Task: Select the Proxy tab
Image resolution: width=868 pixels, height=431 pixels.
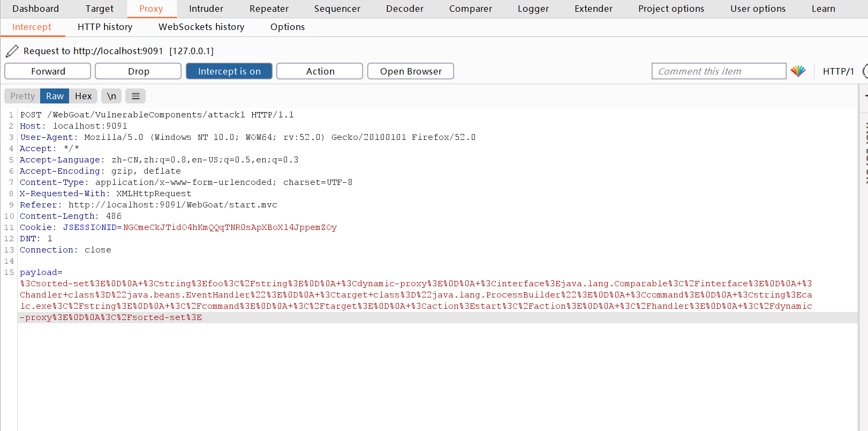Action: pyautogui.click(x=151, y=9)
